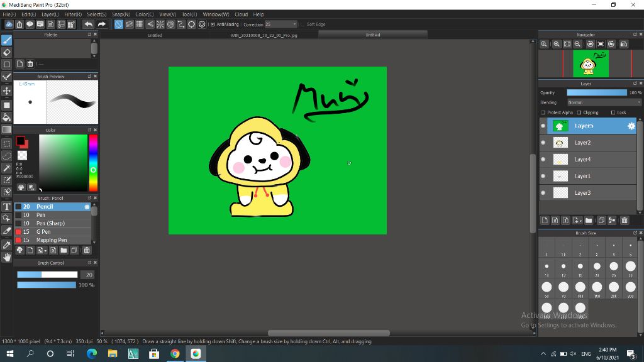Enable the radial snap icon
Viewport: 644px width, 362px height.
click(160, 25)
